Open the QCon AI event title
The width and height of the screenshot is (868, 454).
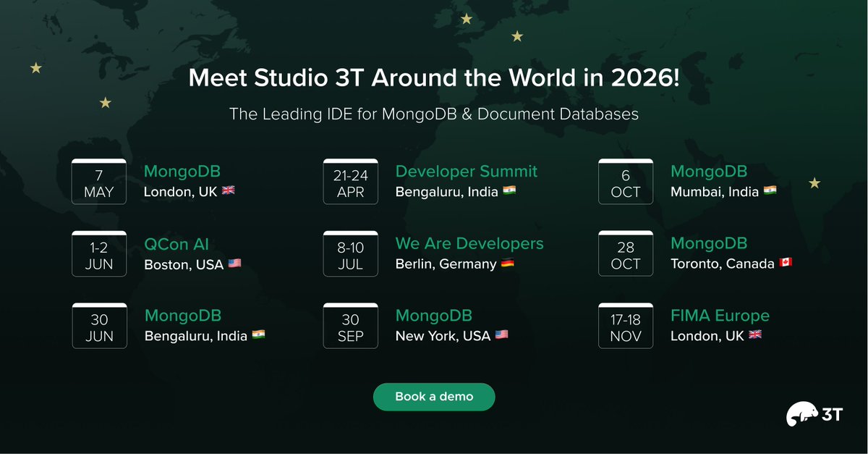pos(176,244)
